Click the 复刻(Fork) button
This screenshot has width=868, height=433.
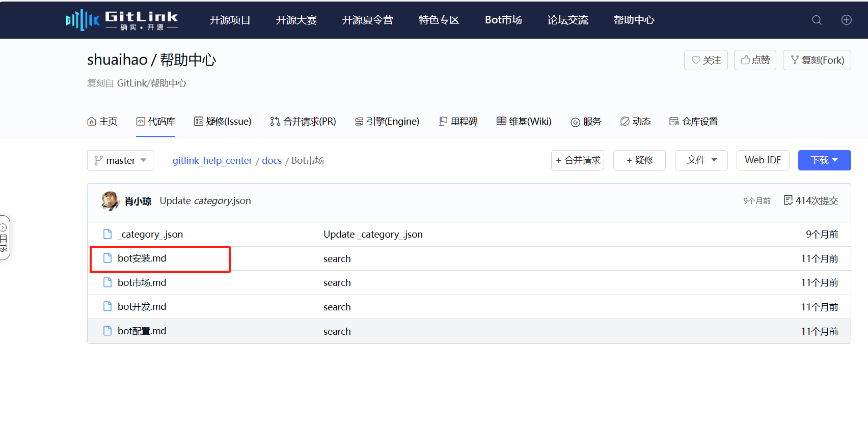tap(817, 60)
